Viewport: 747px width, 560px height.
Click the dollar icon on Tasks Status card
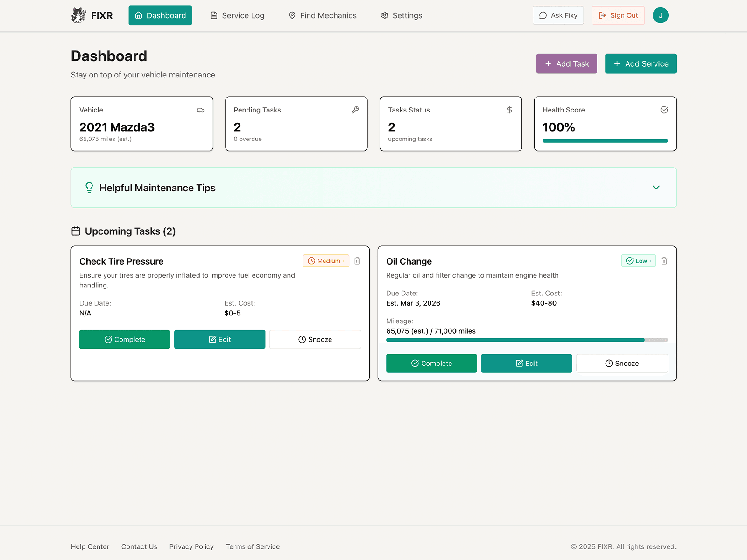pyautogui.click(x=509, y=110)
